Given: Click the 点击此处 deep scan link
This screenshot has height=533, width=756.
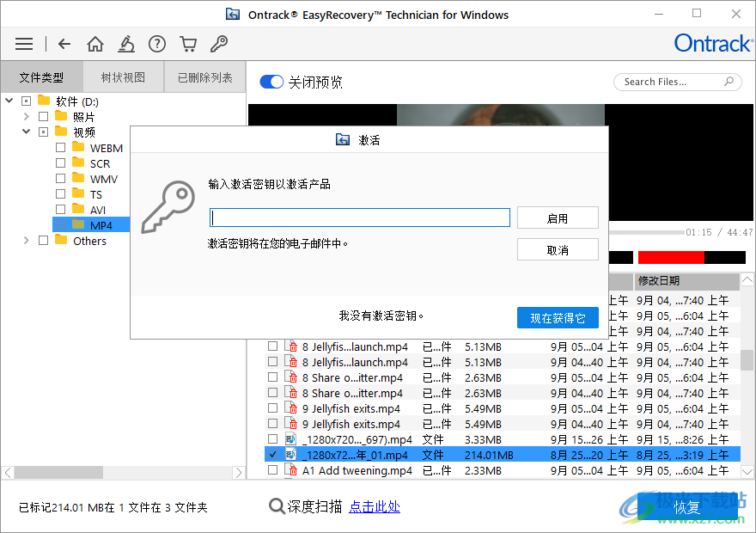Looking at the screenshot, I should [375, 506].
